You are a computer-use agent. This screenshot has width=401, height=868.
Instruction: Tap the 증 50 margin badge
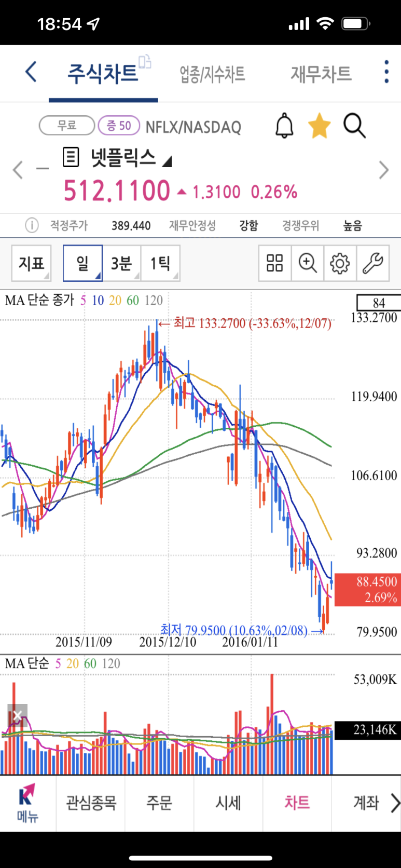click(x=119, y=126)
